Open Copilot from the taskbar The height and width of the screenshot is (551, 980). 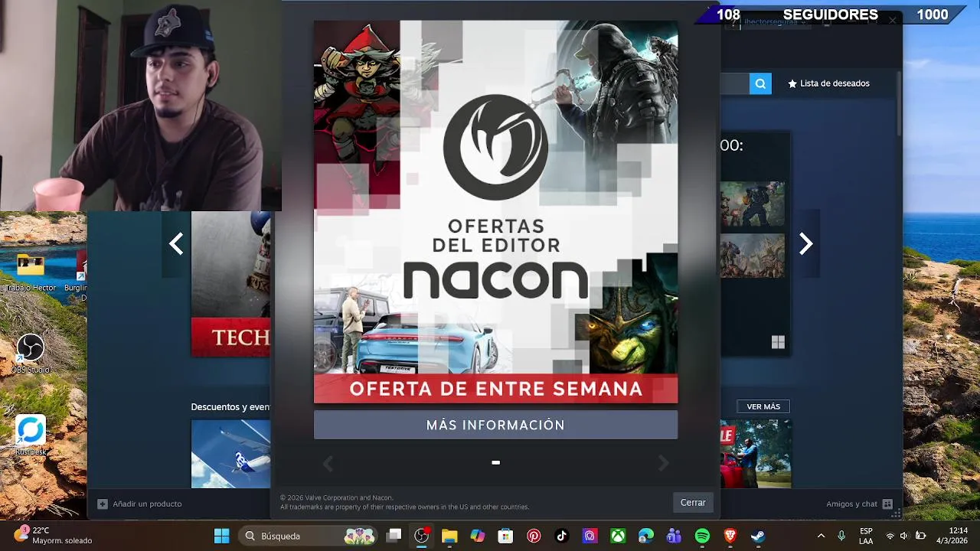coord(478,536)
